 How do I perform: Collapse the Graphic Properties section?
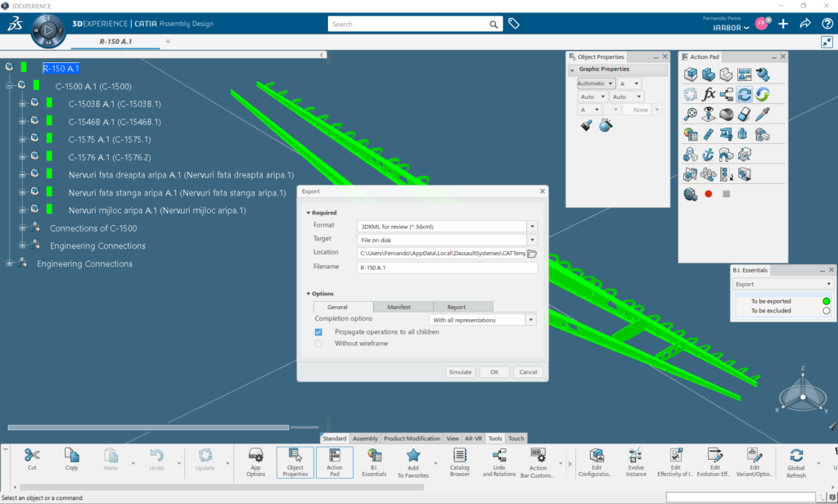click(572, 70)
